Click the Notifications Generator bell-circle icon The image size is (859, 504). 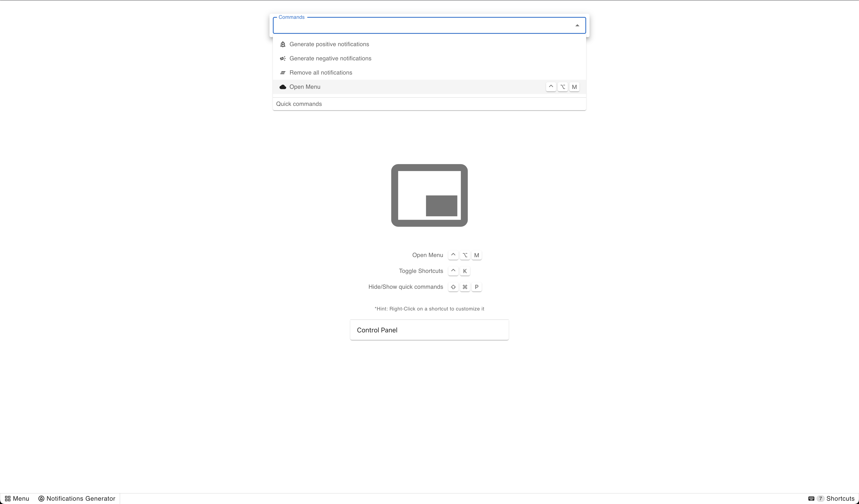pyautogui.click(x=41, y=499)
